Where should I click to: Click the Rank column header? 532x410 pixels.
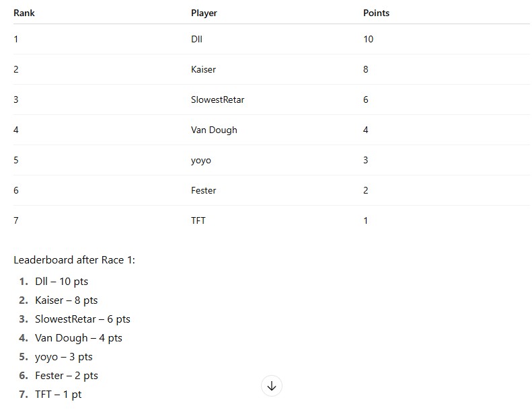24,13
